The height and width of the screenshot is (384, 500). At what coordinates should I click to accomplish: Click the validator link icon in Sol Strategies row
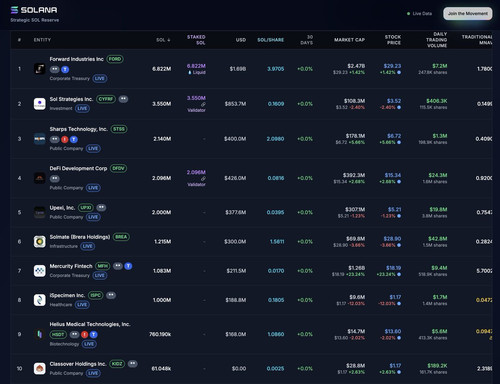pos(203,104)
